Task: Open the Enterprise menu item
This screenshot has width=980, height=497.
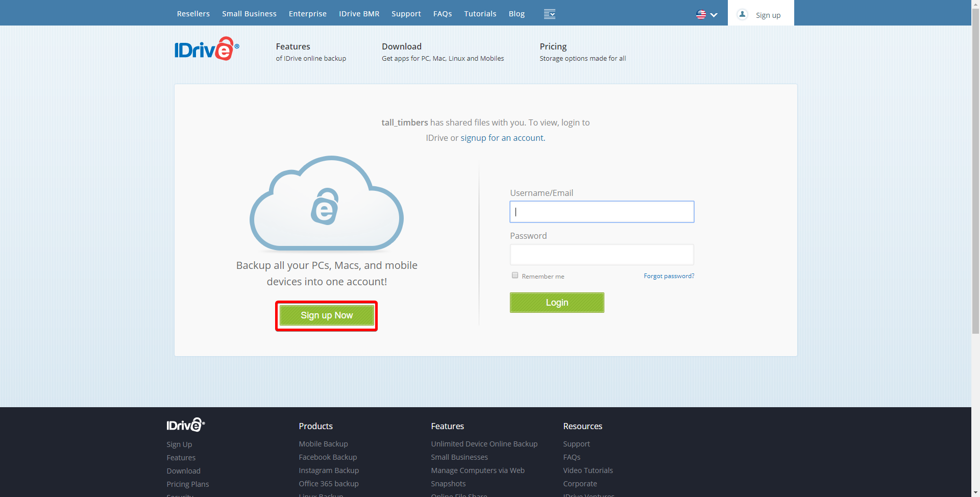Action: coord(308,14)
